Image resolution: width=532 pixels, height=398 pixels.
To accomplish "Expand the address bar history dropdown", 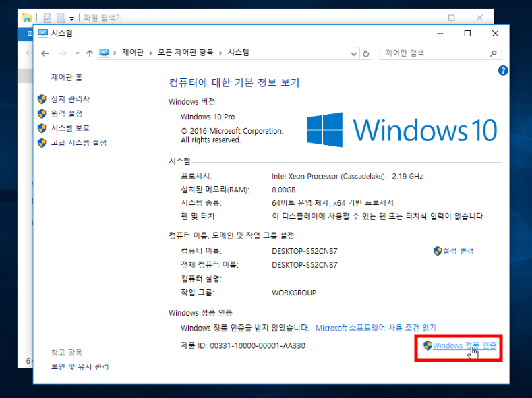I will (353, 53).
